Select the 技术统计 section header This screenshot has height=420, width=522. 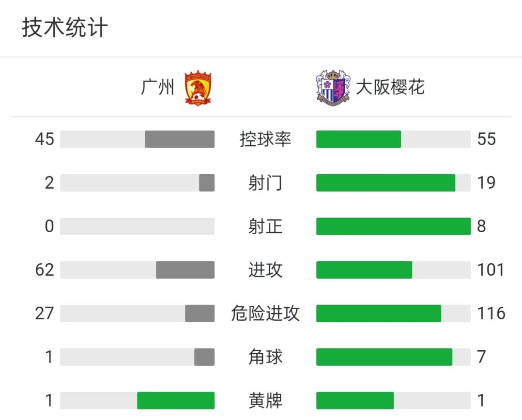click(x=64, y=28)
